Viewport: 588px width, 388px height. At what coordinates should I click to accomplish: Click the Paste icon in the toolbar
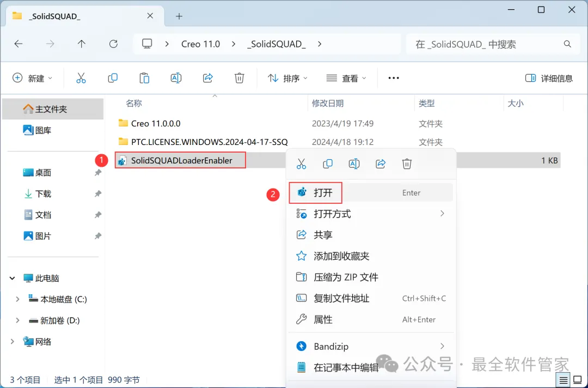[144, 78]
